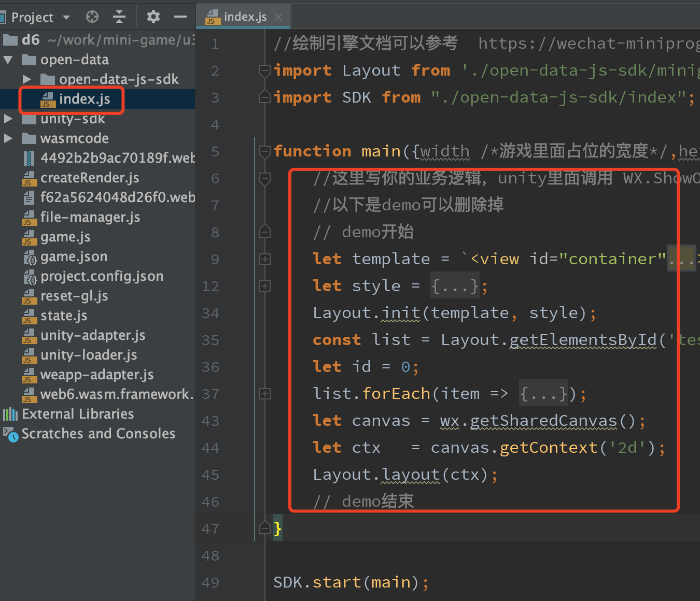Open weapp-adapter.js file

[97, 375]
